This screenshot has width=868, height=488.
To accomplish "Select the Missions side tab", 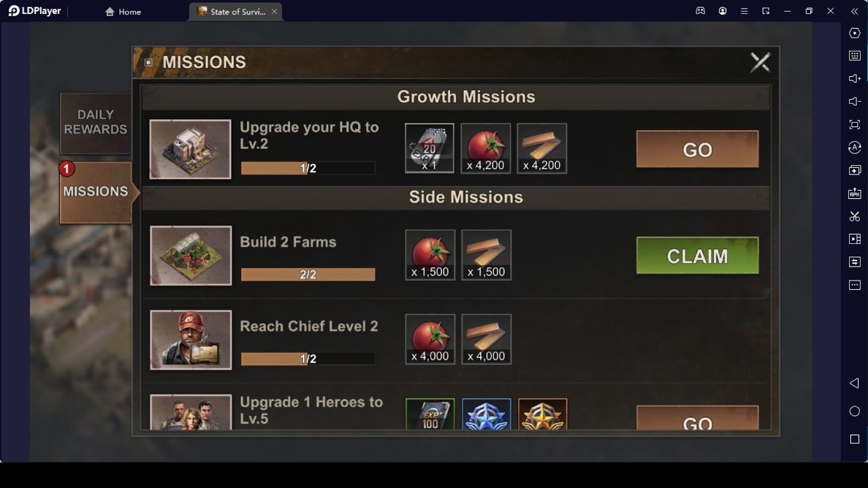I will tap(95, 192).
